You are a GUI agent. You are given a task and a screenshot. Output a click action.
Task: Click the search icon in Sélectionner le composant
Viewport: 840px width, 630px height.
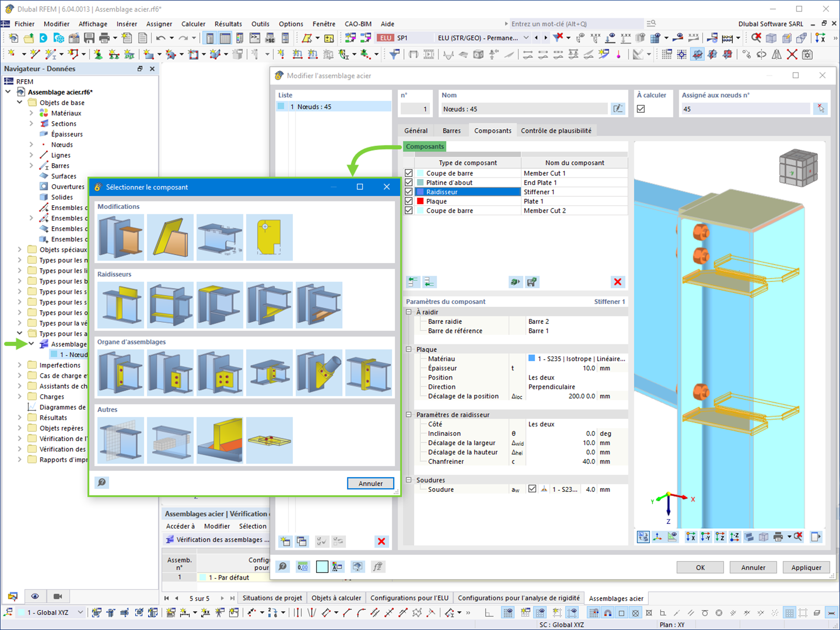(x=102, y=482)
